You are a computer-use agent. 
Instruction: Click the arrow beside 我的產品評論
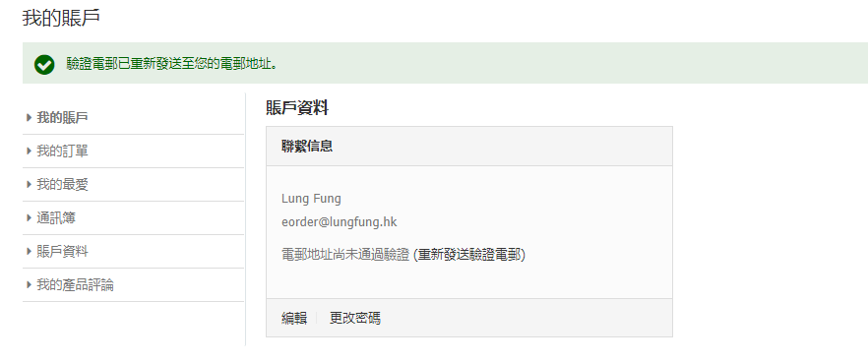coord(29,285)
